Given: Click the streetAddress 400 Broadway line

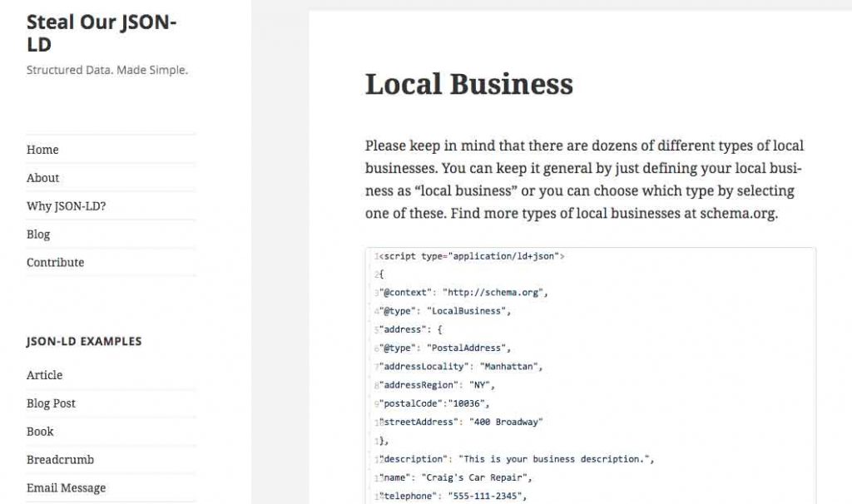Looking at the screenshot, I should coord(462,422).
